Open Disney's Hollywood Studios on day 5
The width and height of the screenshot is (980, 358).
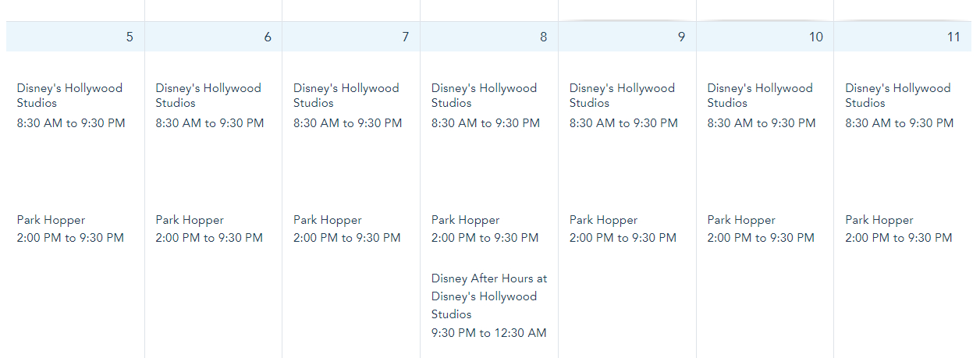(x=69, y=95)
